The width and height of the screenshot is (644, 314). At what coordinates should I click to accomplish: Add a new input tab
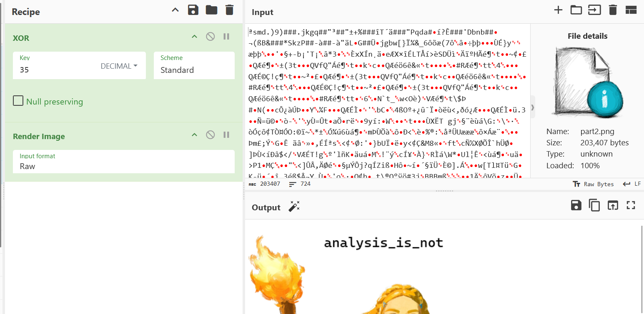pyautogui.click(x=558, y=10)
